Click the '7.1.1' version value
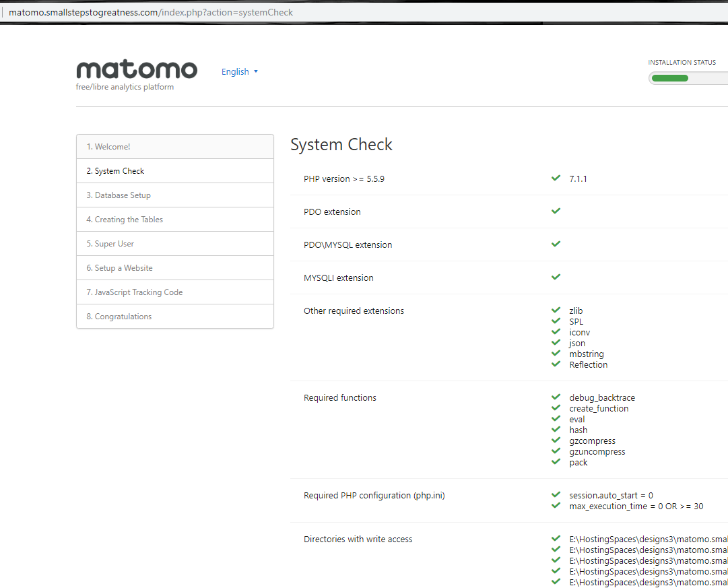The height and width of the screenshot is (588, 728). (578, 178)
